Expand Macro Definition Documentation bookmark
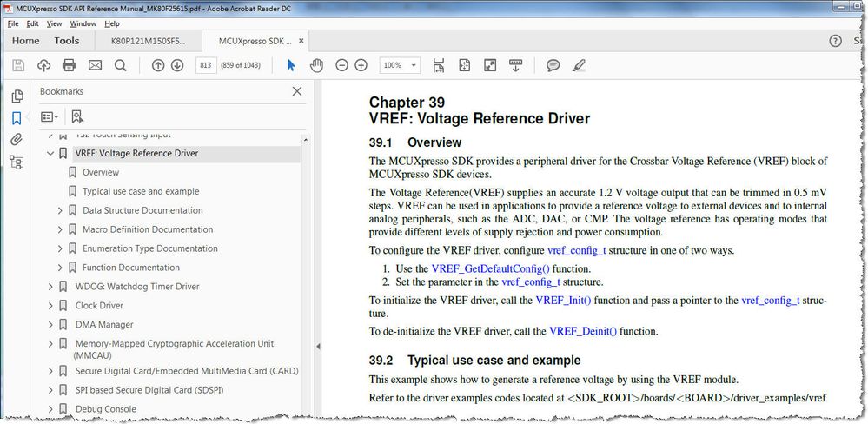 [60, 229]
